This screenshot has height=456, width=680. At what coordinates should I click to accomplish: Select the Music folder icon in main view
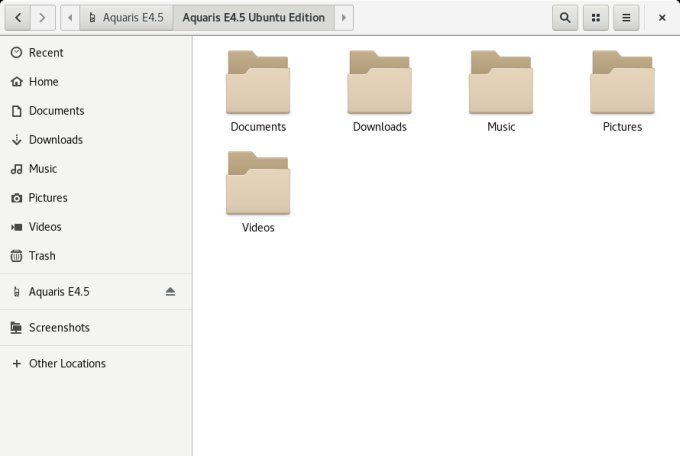[x=501, y=82]
